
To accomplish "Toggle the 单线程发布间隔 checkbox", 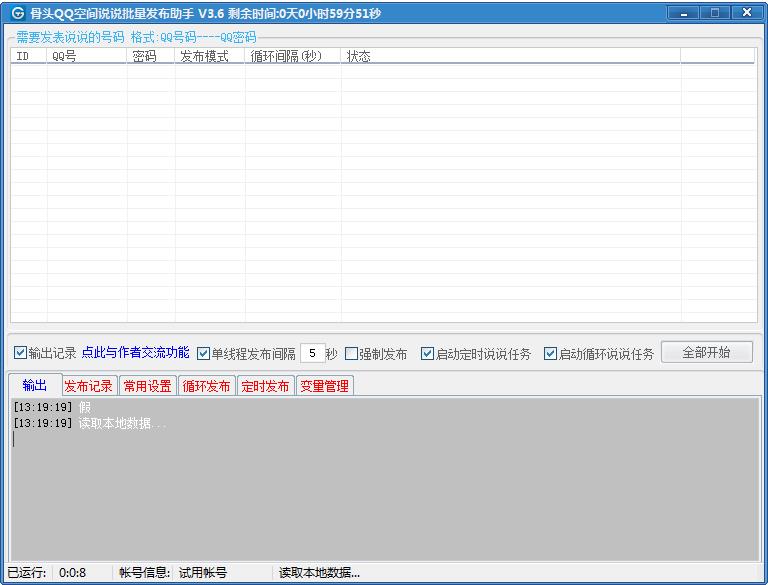I will click(204, 353).
